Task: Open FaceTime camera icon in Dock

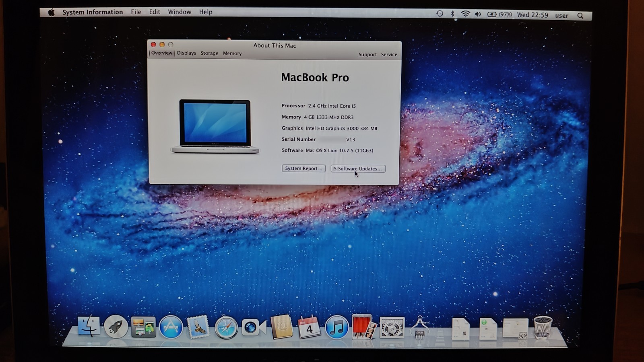Action: tap(254, 327)
